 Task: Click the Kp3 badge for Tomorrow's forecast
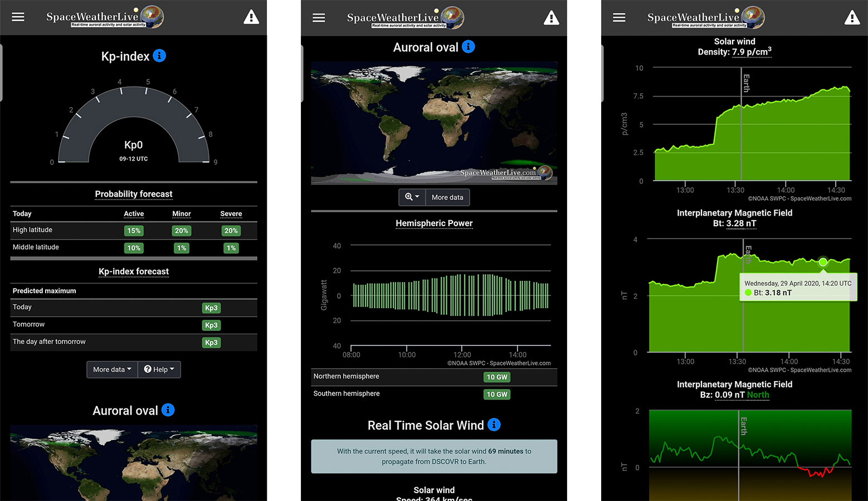pyautogui.click(x=211, y=325)
